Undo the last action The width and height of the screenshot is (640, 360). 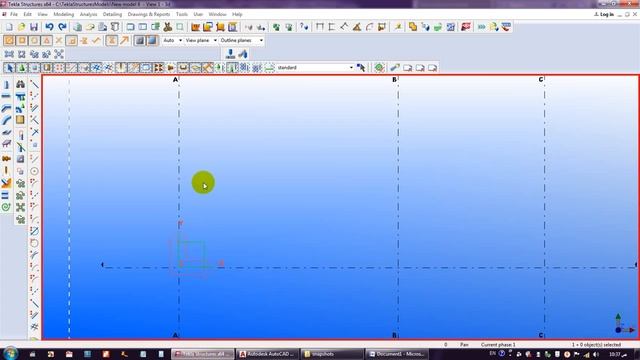49,27
